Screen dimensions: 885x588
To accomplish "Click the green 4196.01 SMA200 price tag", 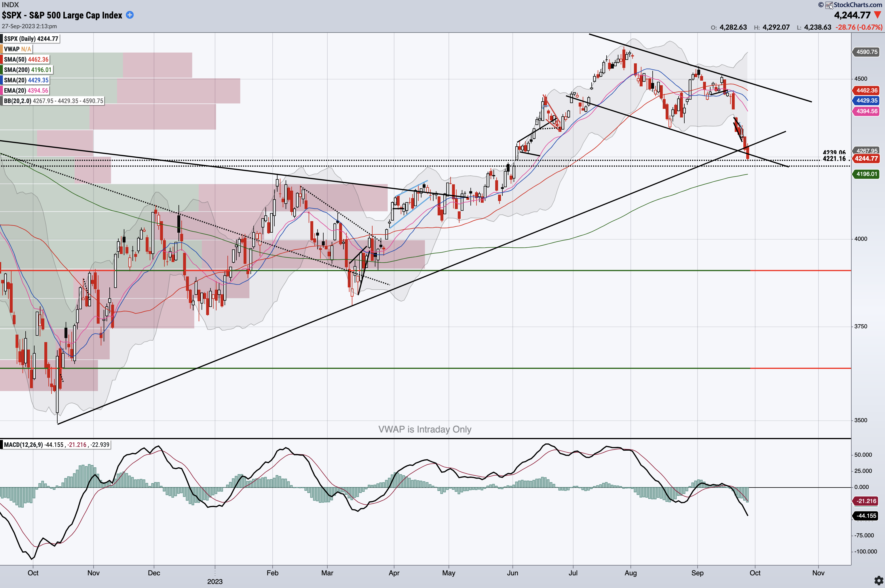I will point(866,174).
